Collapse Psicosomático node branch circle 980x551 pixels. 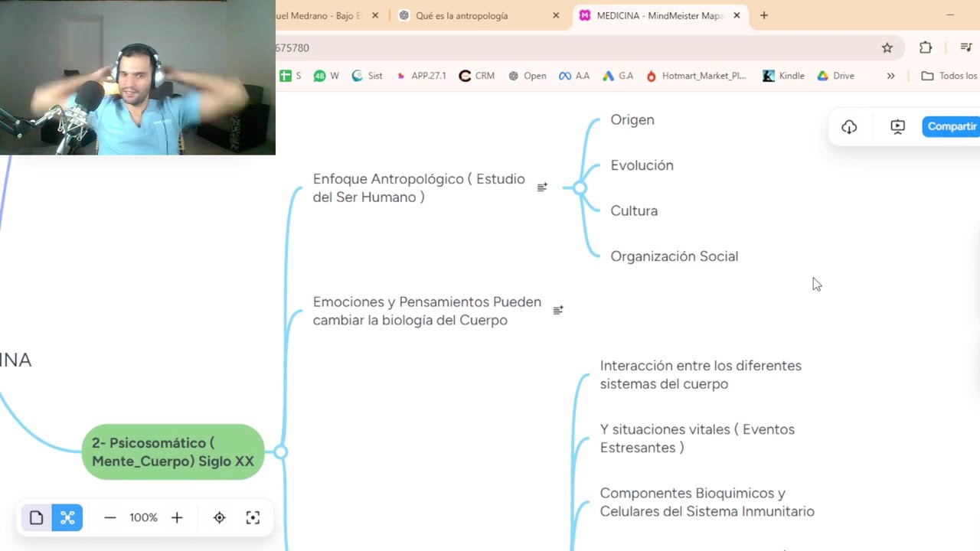(280, 452)
